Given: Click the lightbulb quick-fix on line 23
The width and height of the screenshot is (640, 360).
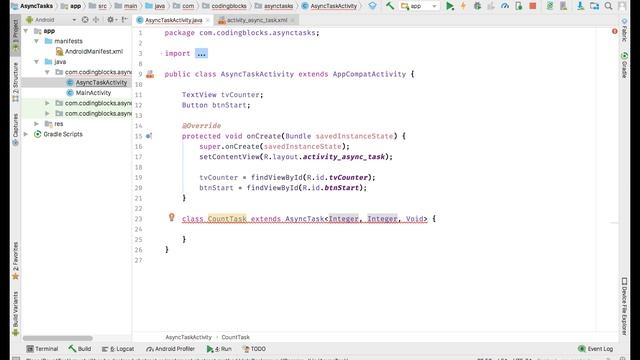Looking at the screenshot, I should tap(171, 217).
